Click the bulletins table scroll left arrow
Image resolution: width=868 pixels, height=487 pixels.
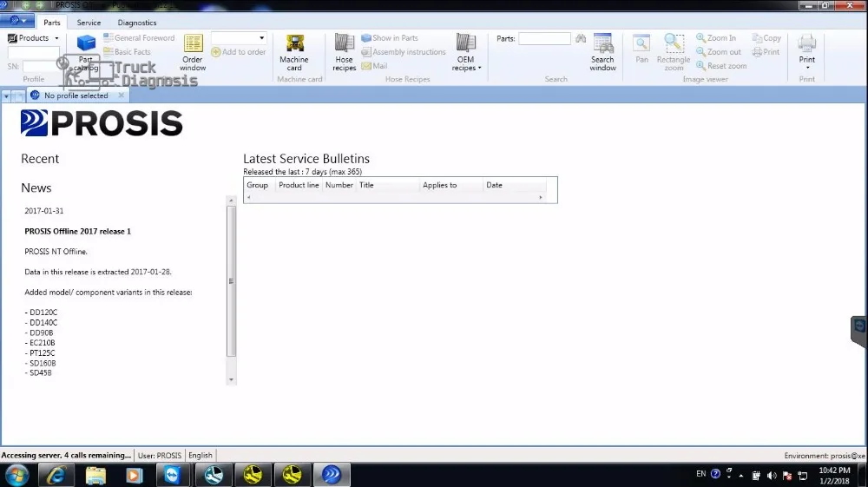pyautogui.click(x=248, y=198)
